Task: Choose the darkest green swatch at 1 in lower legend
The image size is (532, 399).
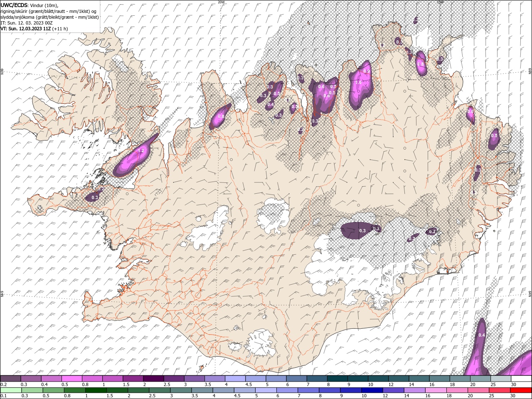Action: pos(96,390)
